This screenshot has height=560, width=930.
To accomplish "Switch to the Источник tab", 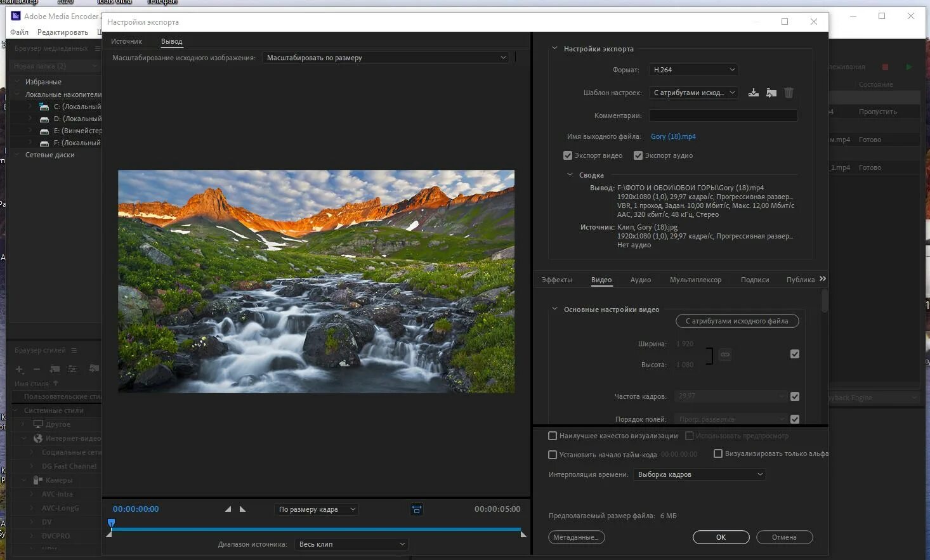I will (126, 41).
